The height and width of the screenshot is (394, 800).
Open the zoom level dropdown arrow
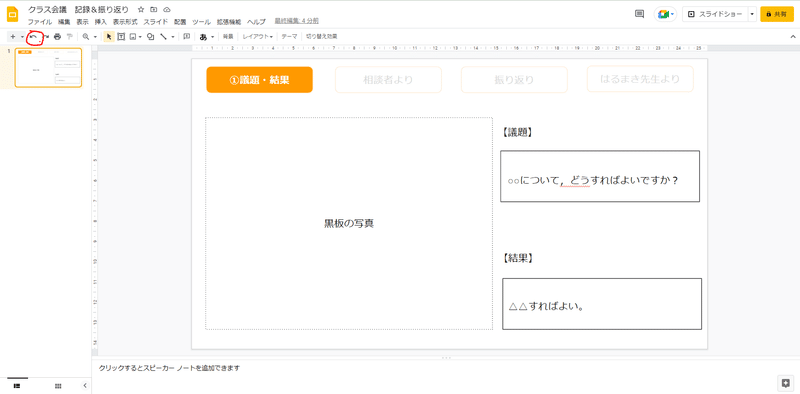(x=95, y=37)
